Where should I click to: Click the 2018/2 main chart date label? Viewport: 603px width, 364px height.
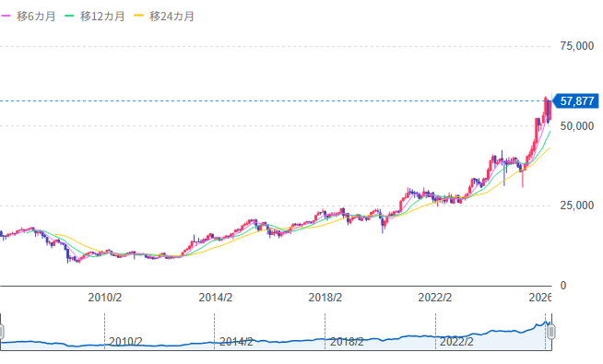coord(325,298)
